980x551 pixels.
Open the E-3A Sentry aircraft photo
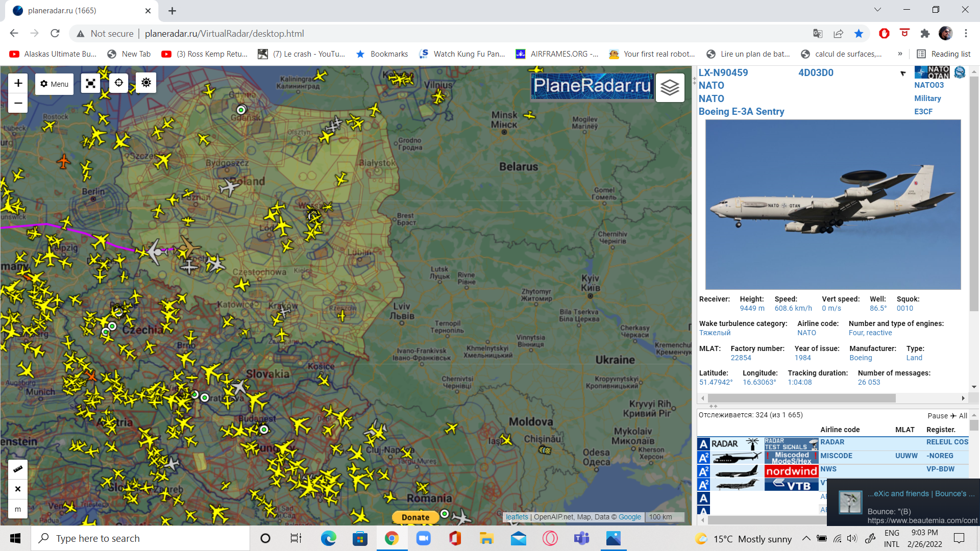click(833, 205)
